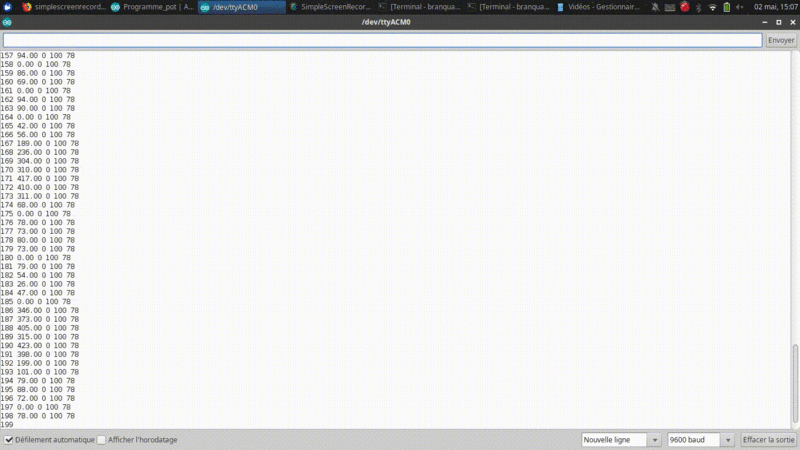
Task: Open the Nouvelle ligne line-ending dropdown
Action: tap(621, 440)
